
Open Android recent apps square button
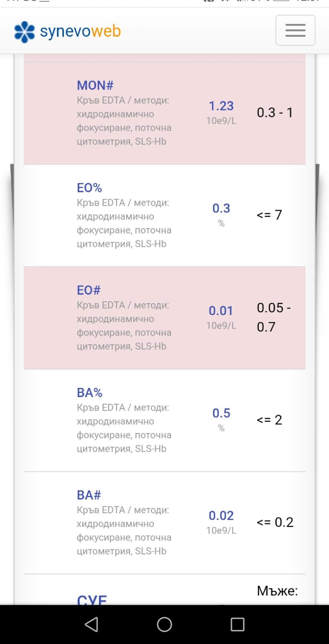click(237, 624)
